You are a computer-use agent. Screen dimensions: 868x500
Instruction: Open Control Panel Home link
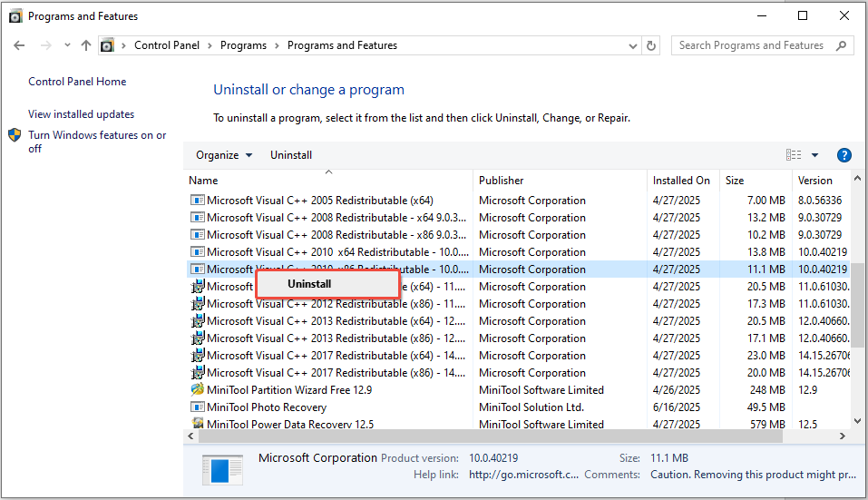click(x=77, y=82)
